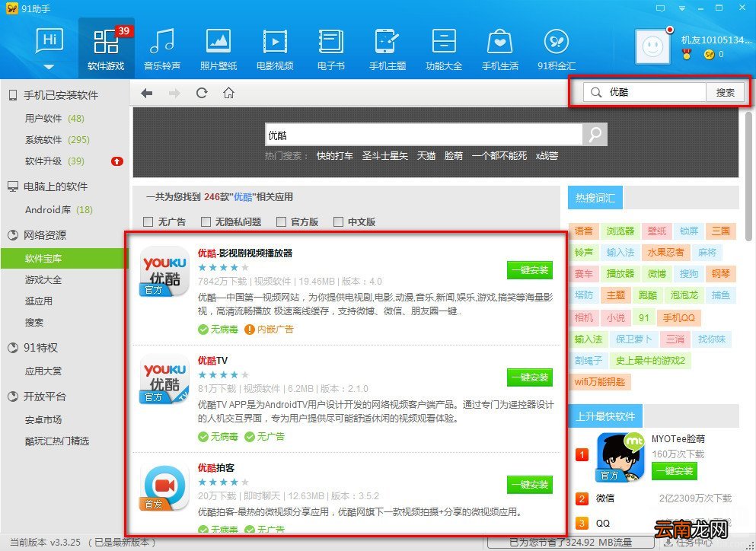Open 优酷TV app title link
Image resolution: width=756 pixels, height=551 pixels.
coord(212,360)
